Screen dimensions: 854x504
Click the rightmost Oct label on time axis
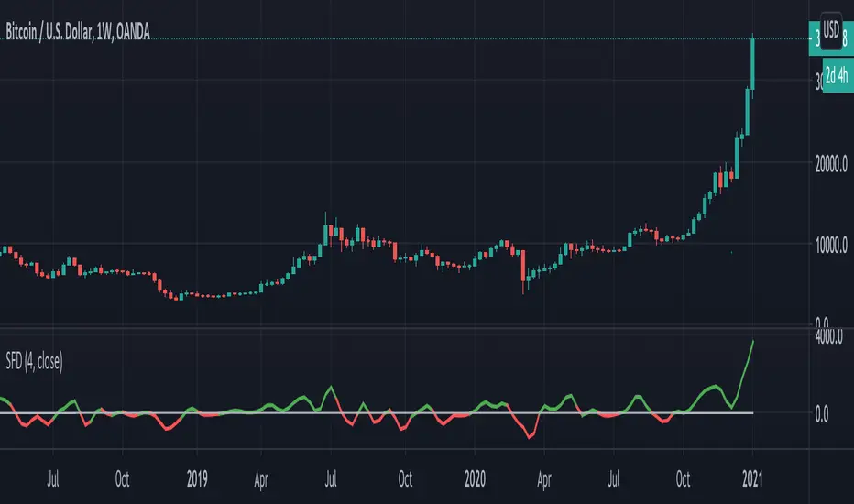tap(682, 477)
